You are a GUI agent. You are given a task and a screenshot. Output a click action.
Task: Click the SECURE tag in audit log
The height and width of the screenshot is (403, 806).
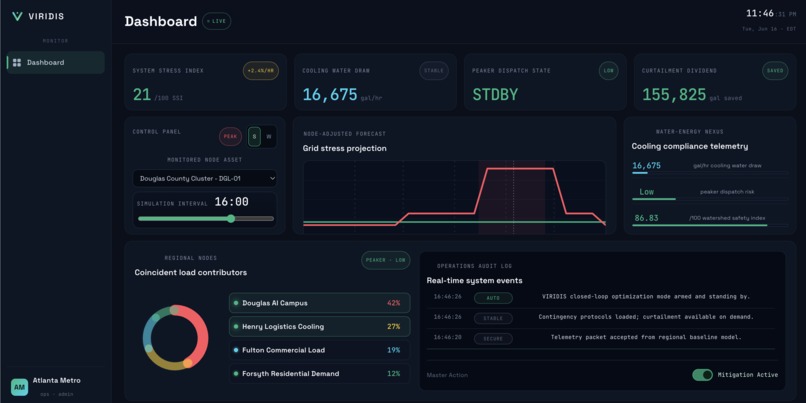493,338
